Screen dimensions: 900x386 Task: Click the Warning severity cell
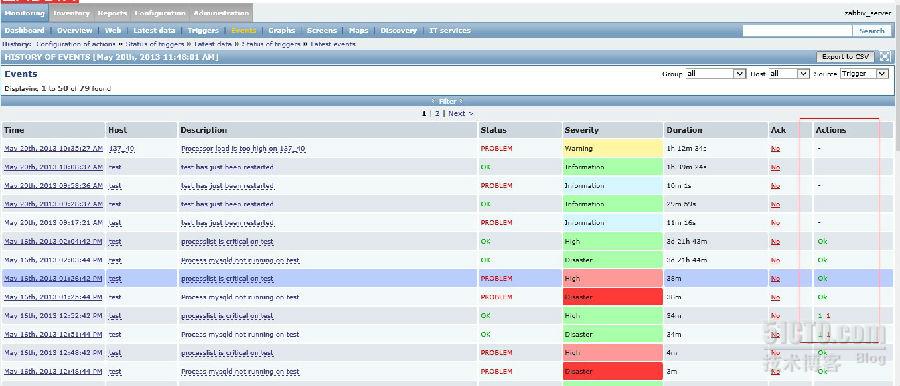(612, 148)
